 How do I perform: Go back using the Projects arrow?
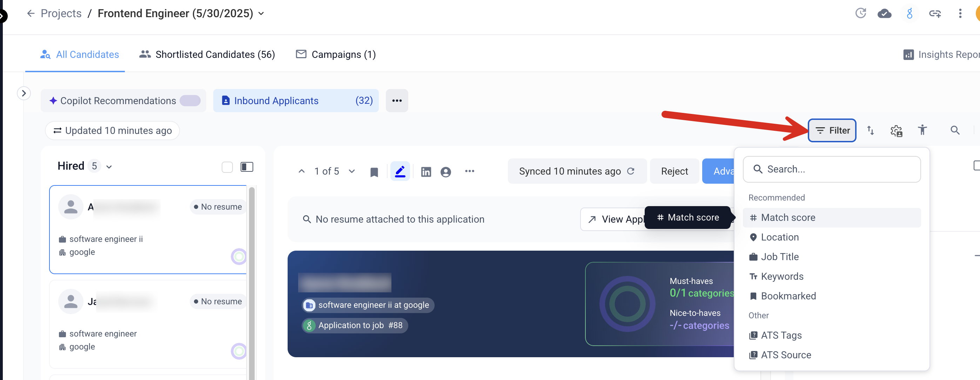(x=31, y=13)
